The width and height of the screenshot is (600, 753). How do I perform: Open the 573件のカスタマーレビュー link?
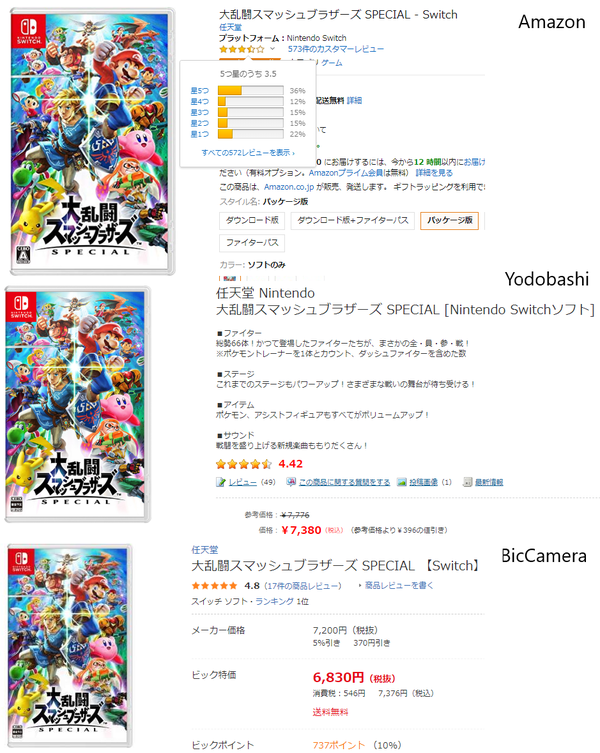click(x=336, y=49)
